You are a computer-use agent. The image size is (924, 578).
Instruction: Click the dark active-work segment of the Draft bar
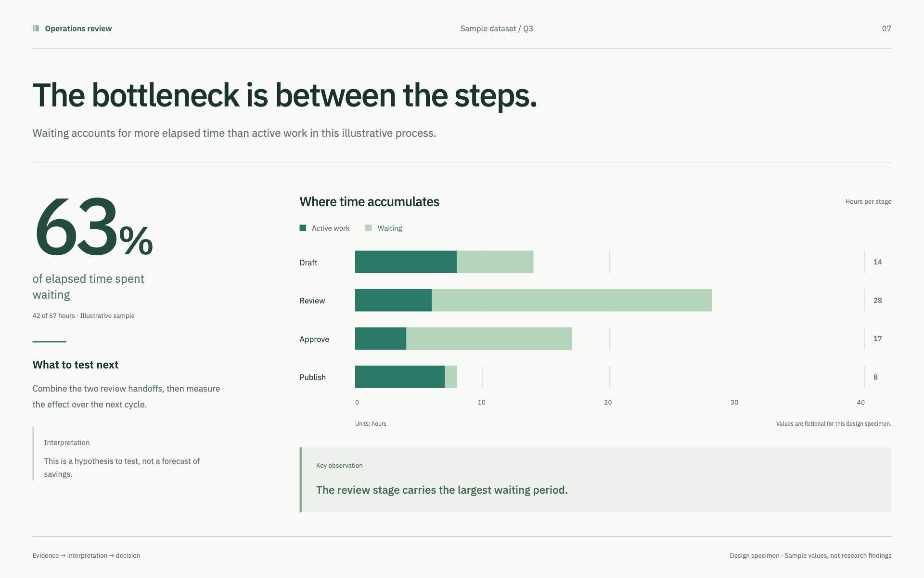click(406, 262)
